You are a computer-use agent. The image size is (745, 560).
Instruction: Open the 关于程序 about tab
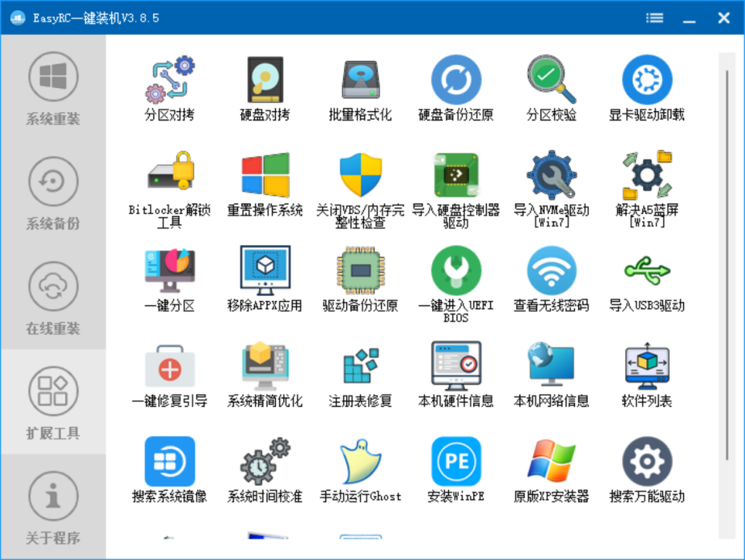(x=53, y=506)
